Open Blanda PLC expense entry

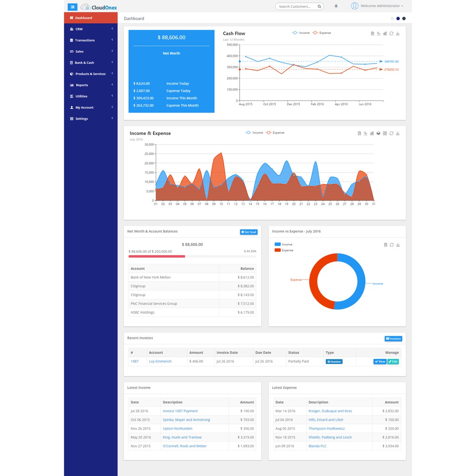tap(317, 446)
